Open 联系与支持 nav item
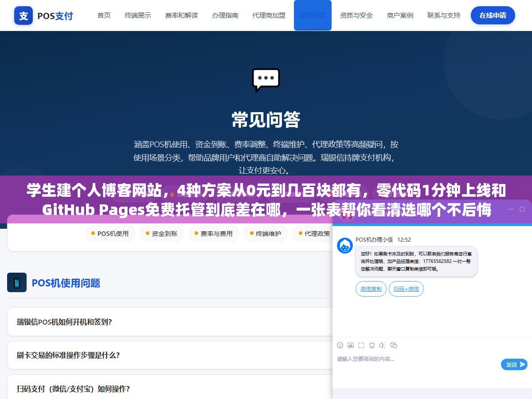The image size is (532, 399). [444, 16]
